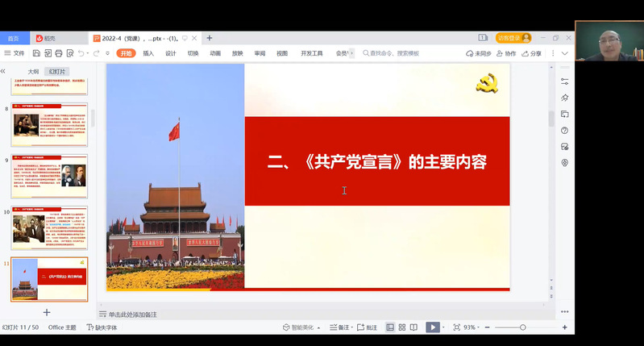This screenshot has width=644, height=346.
Task: Toggle the 备注 notes pane
Action: tap(340, 327)
